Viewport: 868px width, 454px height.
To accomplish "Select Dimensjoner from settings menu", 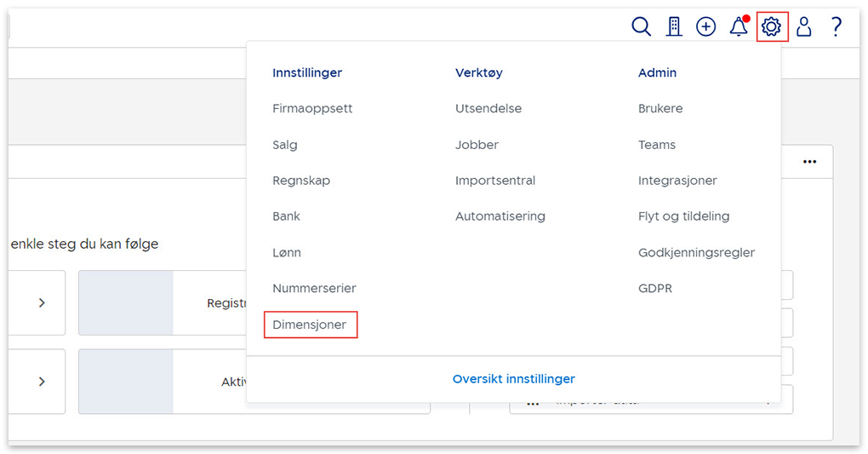I will 310,325.
